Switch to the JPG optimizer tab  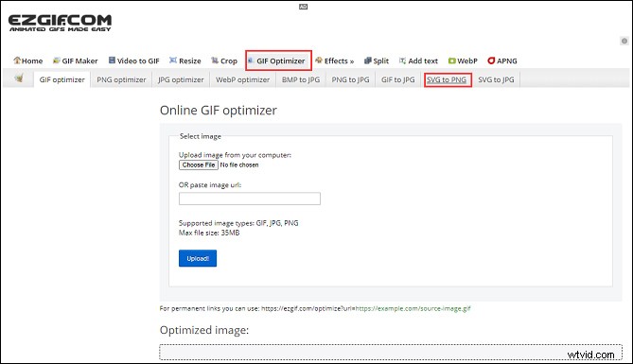pyautogui.click(x=181, y=80)
